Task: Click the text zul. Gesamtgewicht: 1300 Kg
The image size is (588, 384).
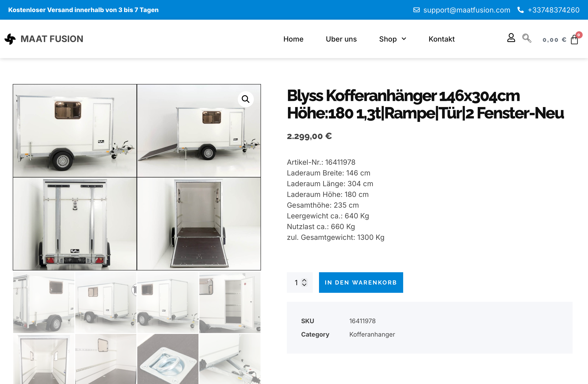Action: point(336,238)
